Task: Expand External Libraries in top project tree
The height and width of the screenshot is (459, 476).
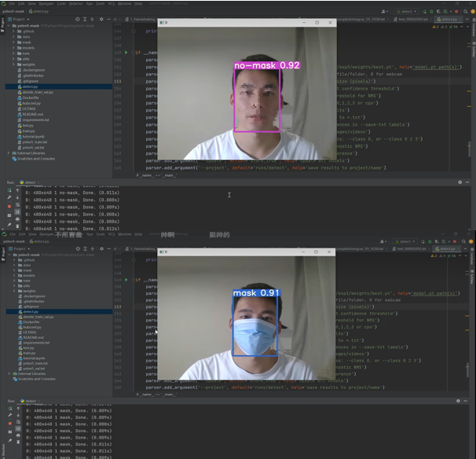Action: (x=9, y=152)
